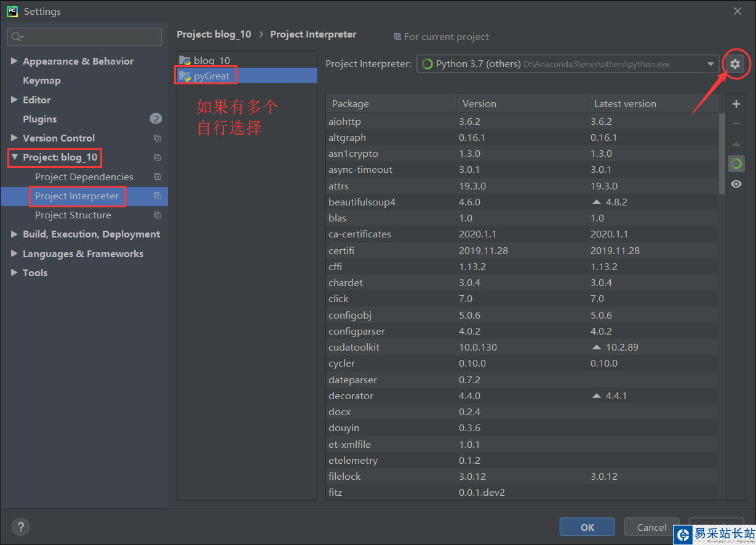Expand the Editor section

14,100
